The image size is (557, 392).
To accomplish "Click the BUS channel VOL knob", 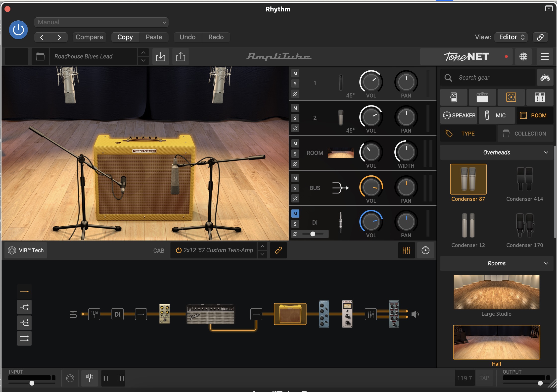I will click(x=371, y=187).
